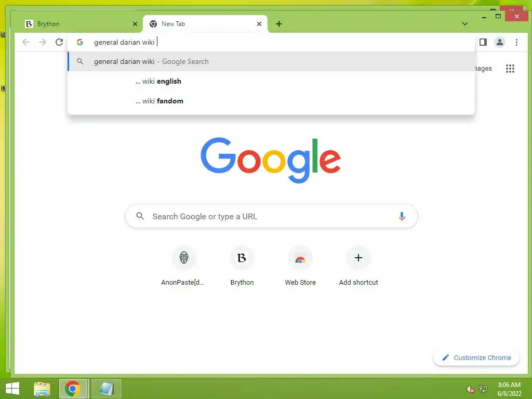Open the AnonPaste shortcut tile
Screen dimensions: 532x399
pyautogui.click(x=183, y=266)
